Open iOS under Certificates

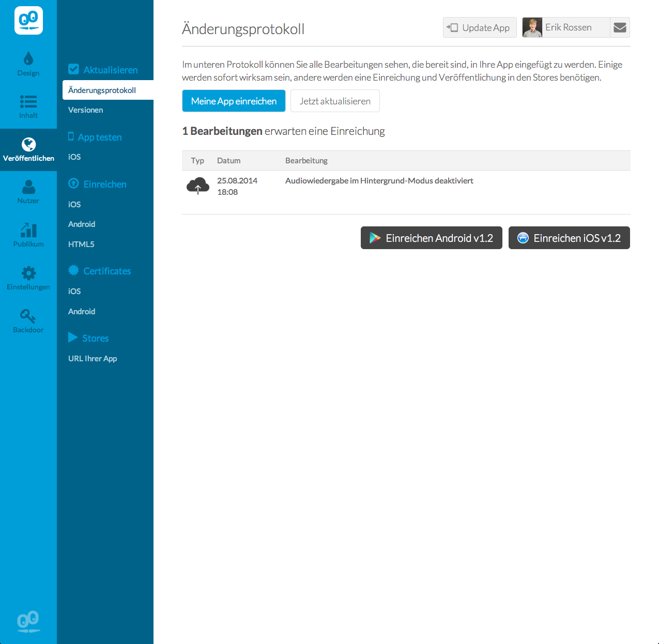[74, 292]
